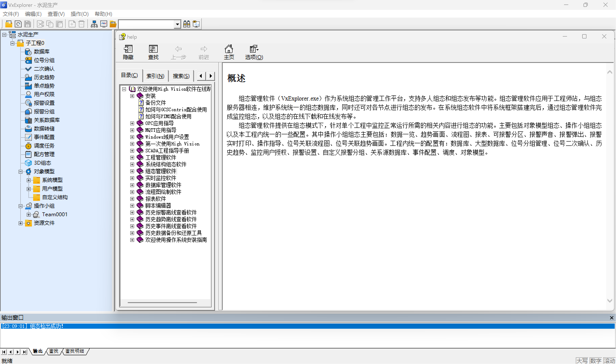616x364 pixels.
Task: Open the 帮助(H) menu
Action: pos(103,14)
